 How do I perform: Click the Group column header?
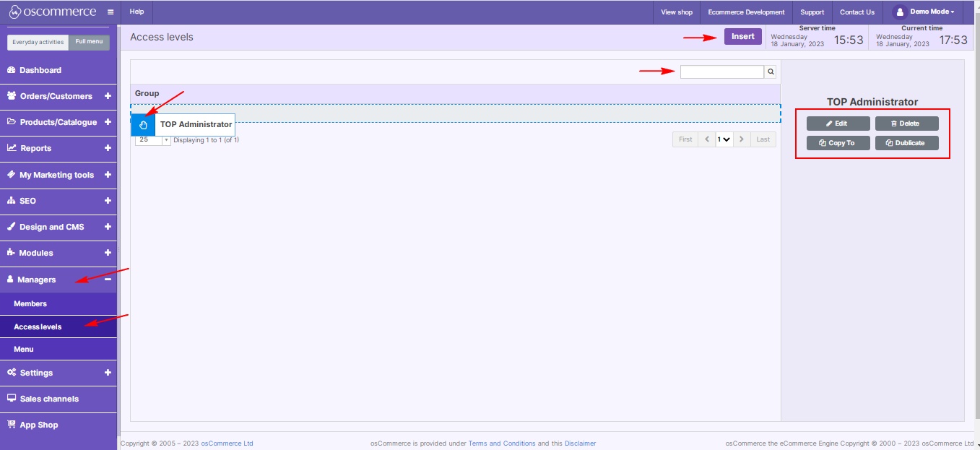(455, 94)
